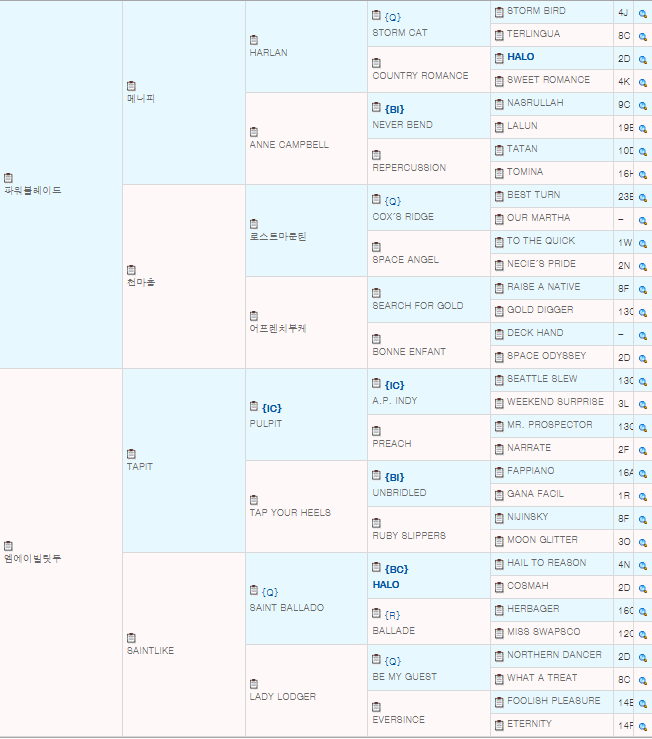The height and width of the screenshot is (739, 652).
Task: Click the clipboard icon above HARLAN
Action: 254,40
